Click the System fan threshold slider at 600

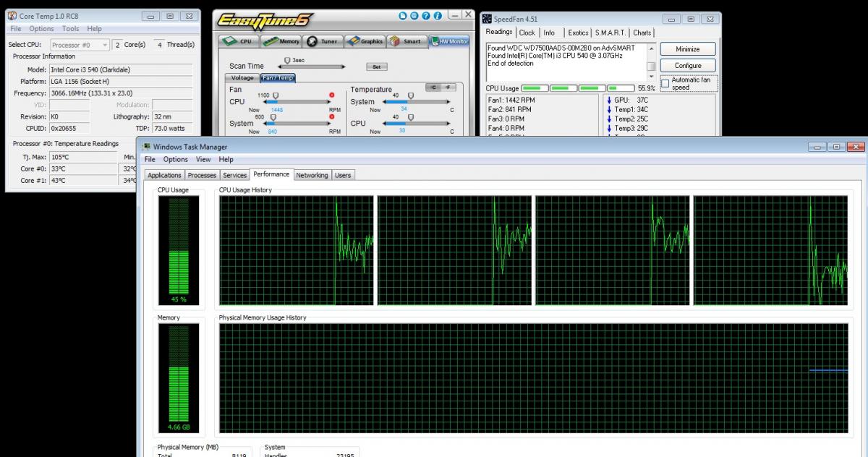pos(274,116)
